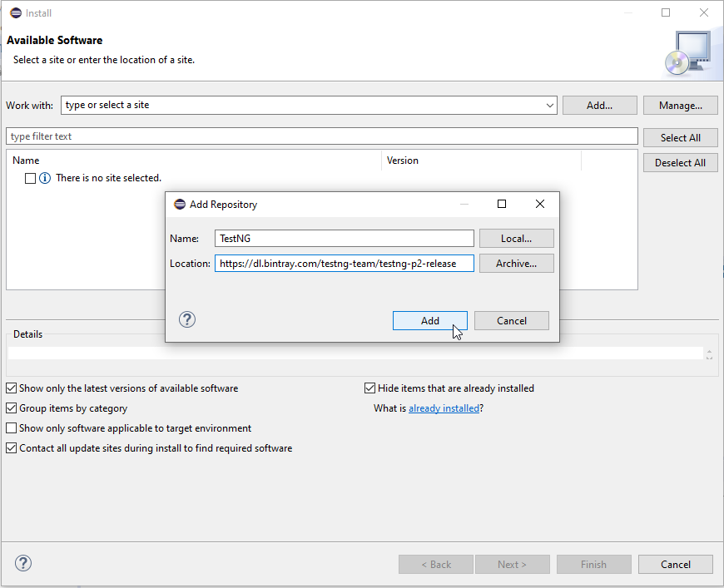The image size is (724, 588).
Task: Uncheck Hide items that are already installed
Action: coord(370,388)
